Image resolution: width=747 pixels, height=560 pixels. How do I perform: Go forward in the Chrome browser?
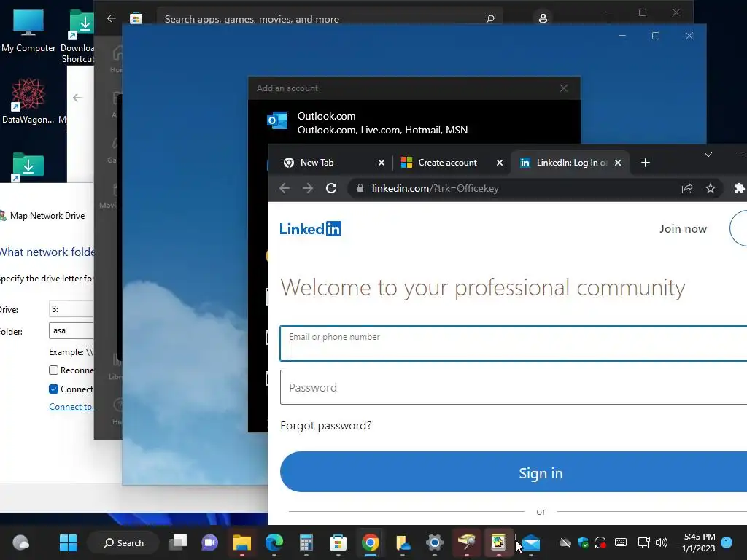pos(308,189)
